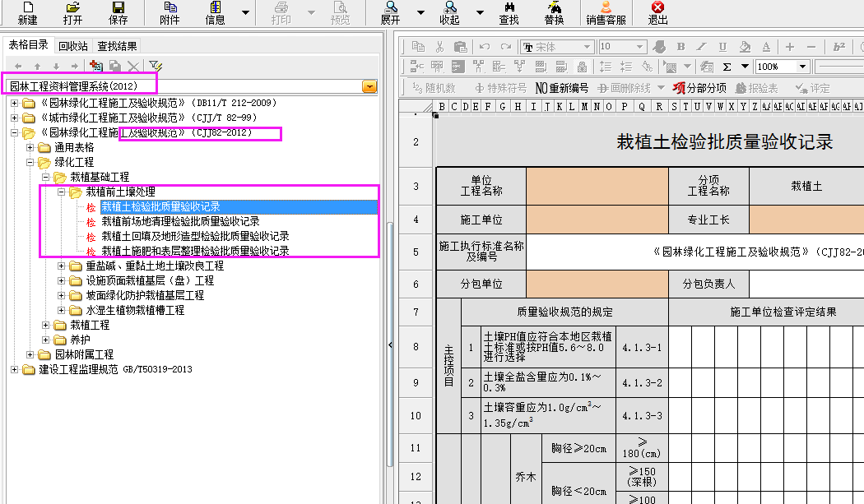Screen dimensions: 864x504
Task: Click the 替换 (Replace) icon
Action: 554,12
